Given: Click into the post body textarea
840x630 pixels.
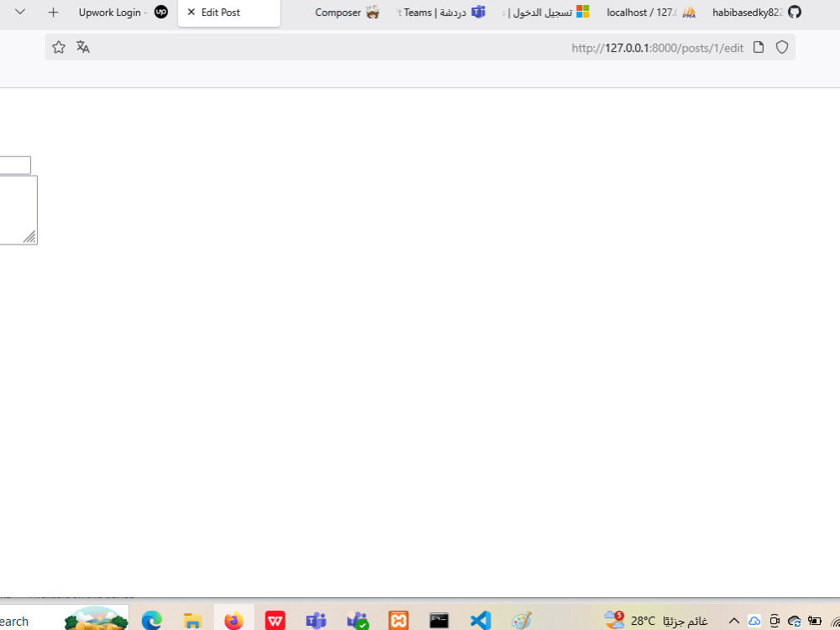Looking at the screenshot, I should [x=18, y=210].
